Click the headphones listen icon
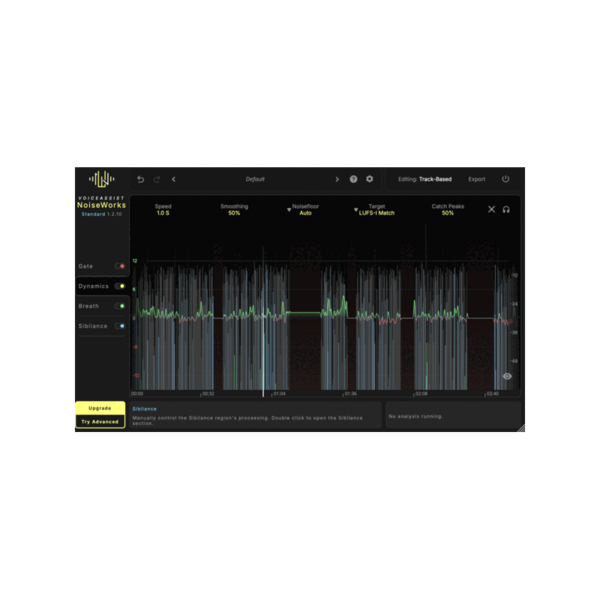The height and width of the screenshot is (600, 600). (x=506, y=209)
